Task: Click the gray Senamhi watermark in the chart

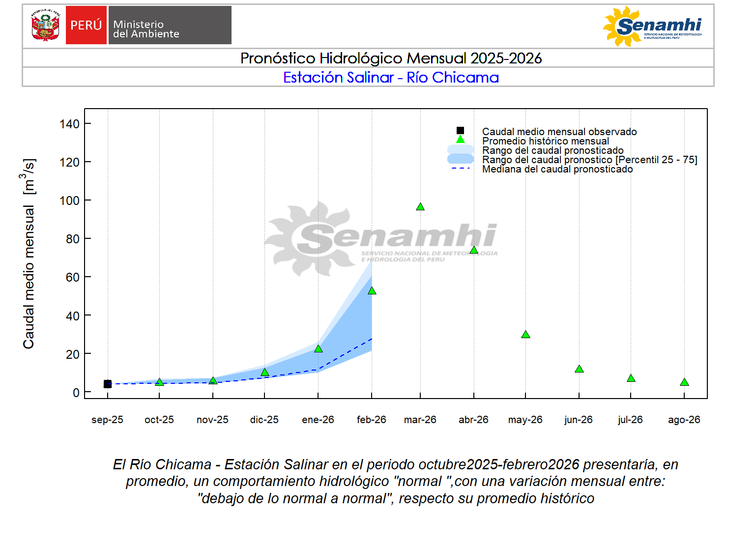Action: tap(381, 238)
